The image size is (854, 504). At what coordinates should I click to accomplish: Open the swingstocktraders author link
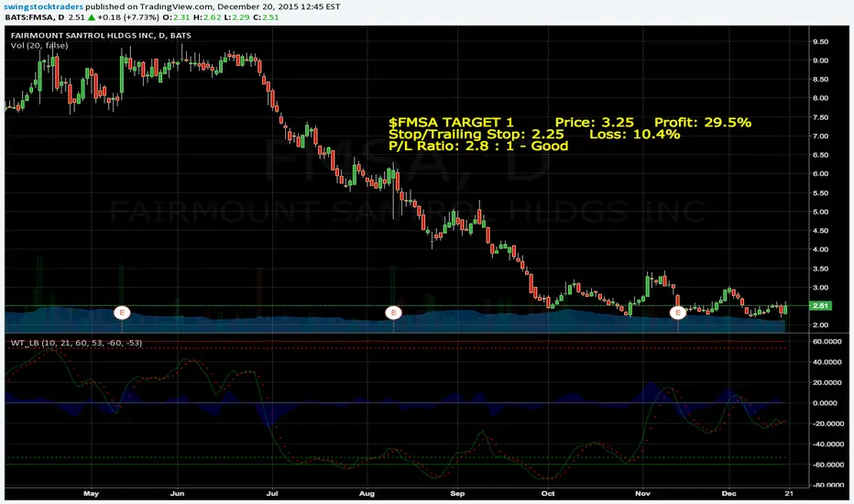click(x=44, y=6)
